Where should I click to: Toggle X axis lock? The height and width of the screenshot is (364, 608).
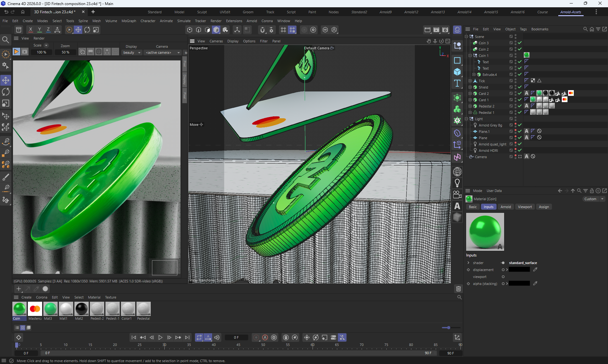coord(30,30)
